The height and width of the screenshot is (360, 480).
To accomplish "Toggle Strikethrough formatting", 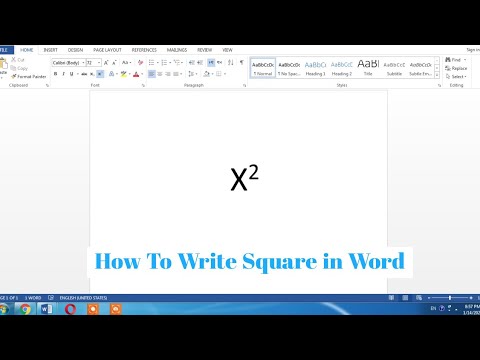I will 84,74.
